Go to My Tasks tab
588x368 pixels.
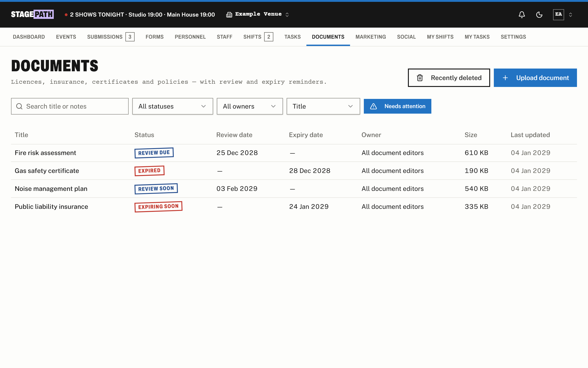click(477, 37)
